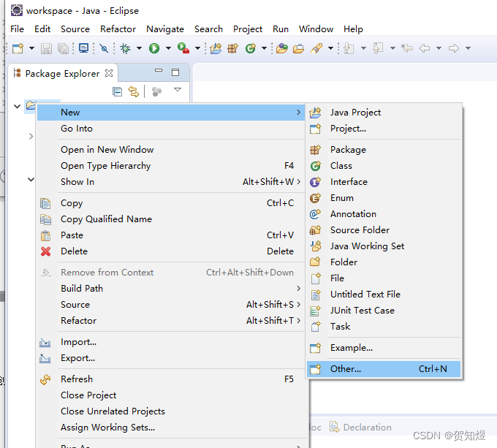Select Refresh in context menu
The width and height of the screenshot is (497, 448).
click(171, 379)
